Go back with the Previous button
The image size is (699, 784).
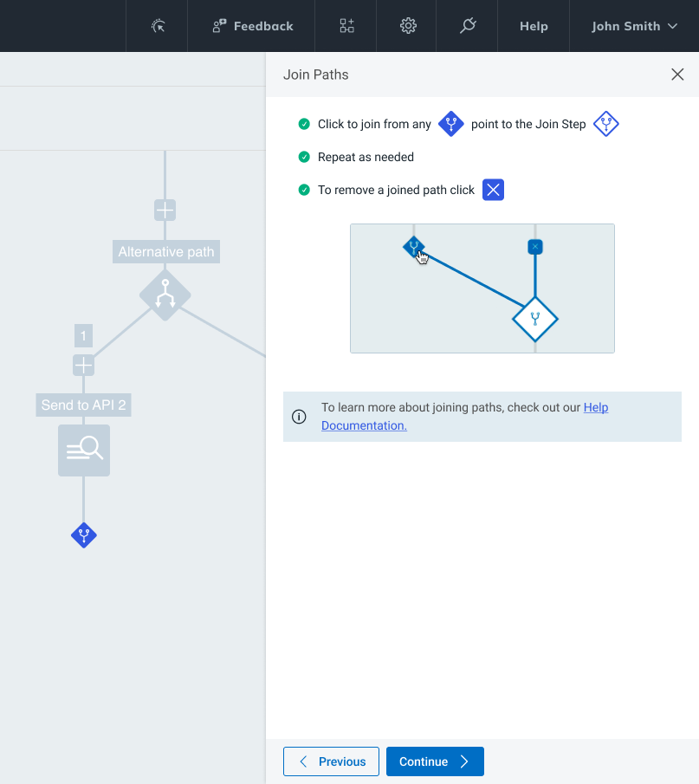click(331, 761)
